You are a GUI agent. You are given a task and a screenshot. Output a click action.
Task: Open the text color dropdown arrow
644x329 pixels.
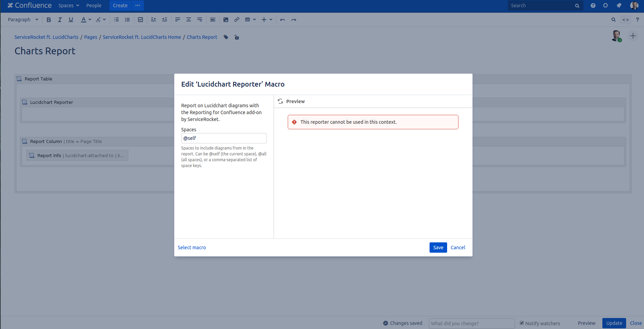tap(90, 20)
